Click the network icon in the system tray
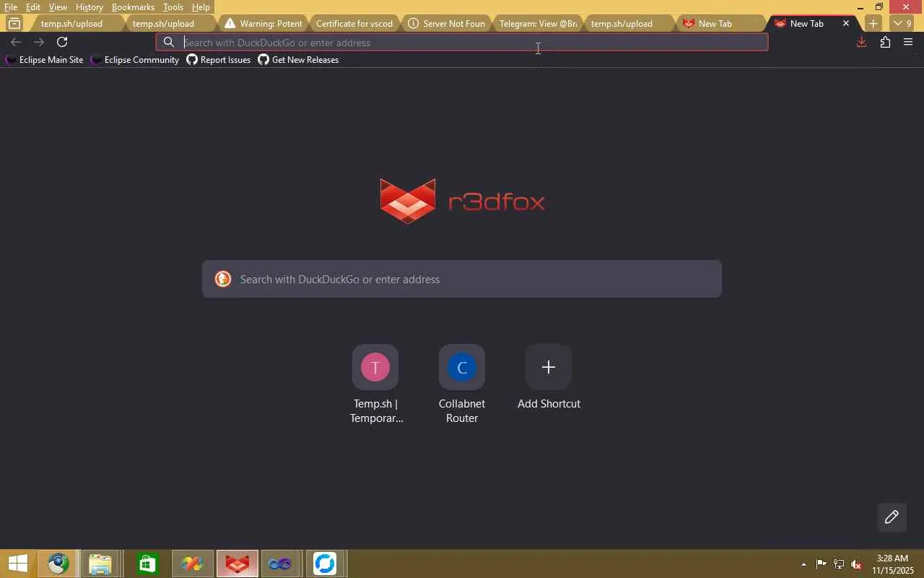924x578 pixels. (839, 564)
